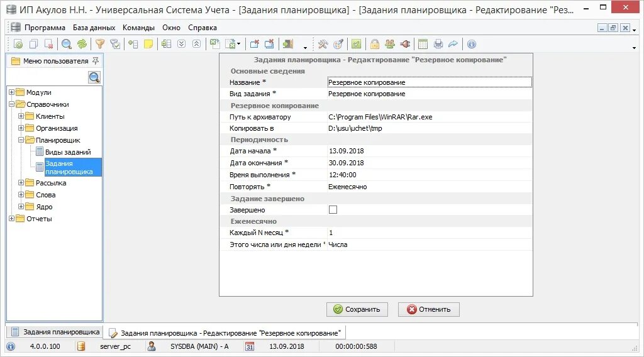This screenshot has width=644, height=357.
Task: Click the plug connection toolbar icon
Action: coord(405,44)
